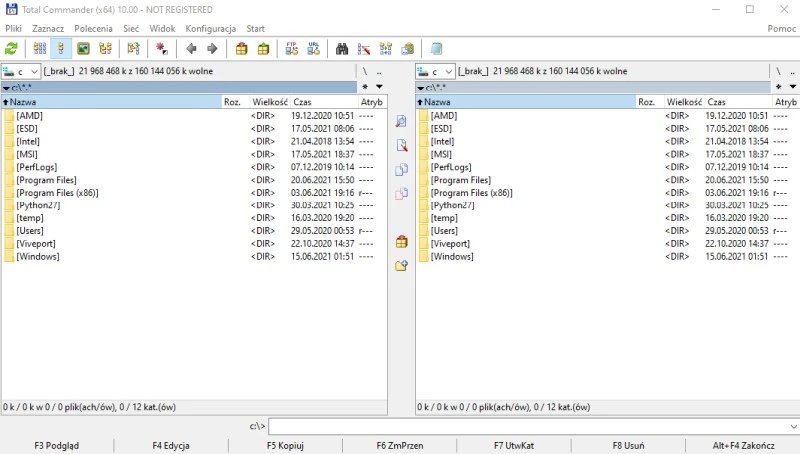Toggle Brief view mode in the toolbar
The image size is (800, 454).
click(x=40, y=48)
